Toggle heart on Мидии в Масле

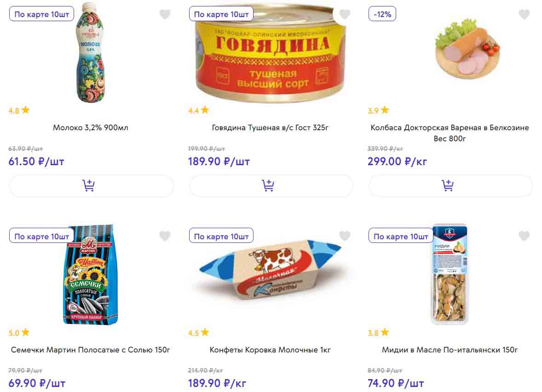(524, 236)
